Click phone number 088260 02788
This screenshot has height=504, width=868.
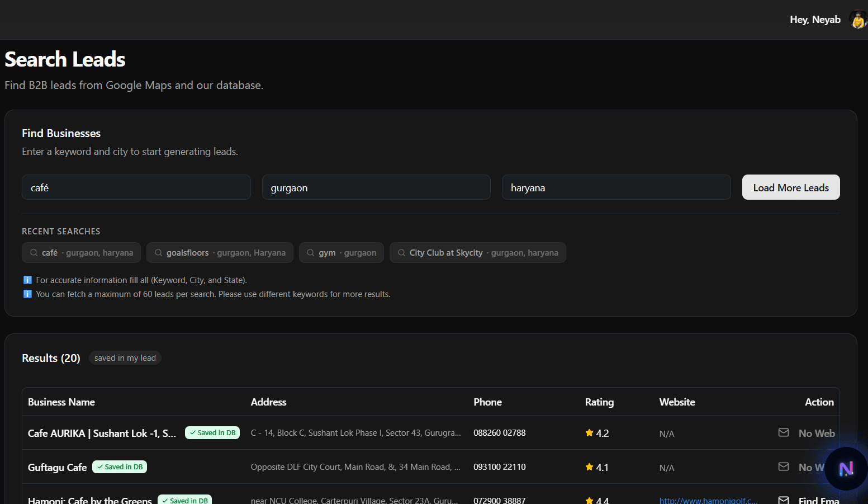[500, 433]
